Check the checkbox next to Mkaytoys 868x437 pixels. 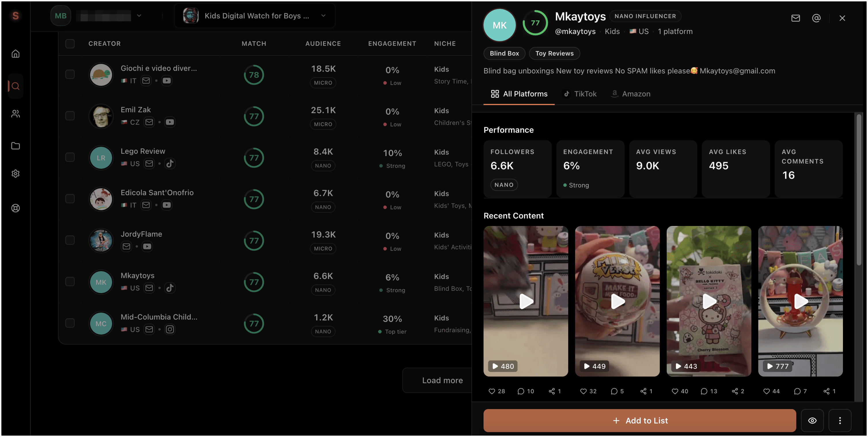coord(70,282)
